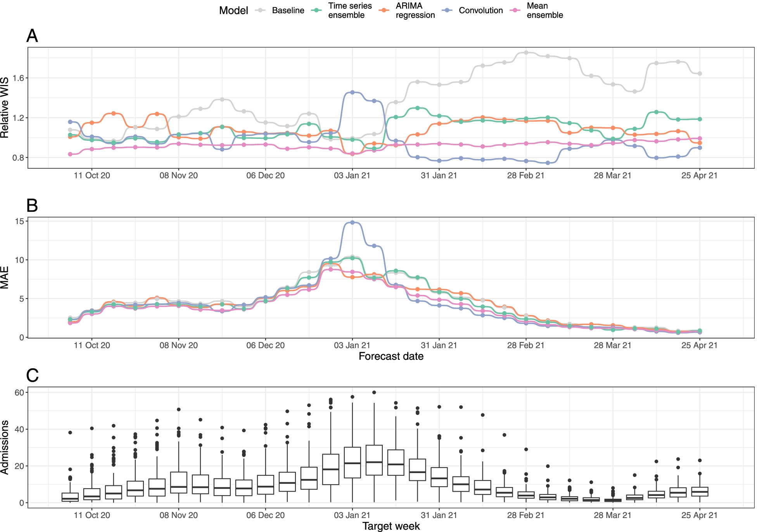Viewport: 757px width, 532px height.
Task: Select the 'ARIMA regression' legend label
Action: 415,10
